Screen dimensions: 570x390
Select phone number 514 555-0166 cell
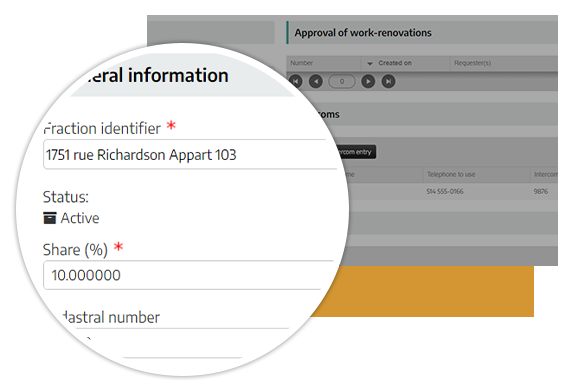tap(445, 191)
